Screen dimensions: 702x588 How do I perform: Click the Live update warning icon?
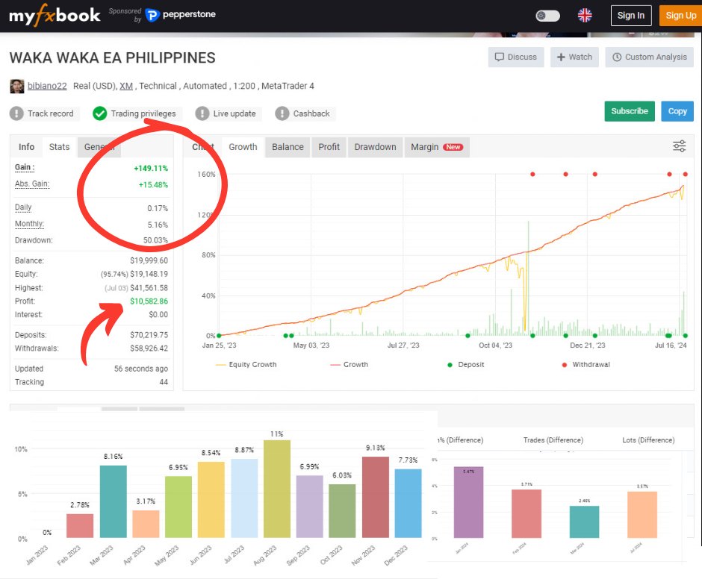(x=202, y=113)
